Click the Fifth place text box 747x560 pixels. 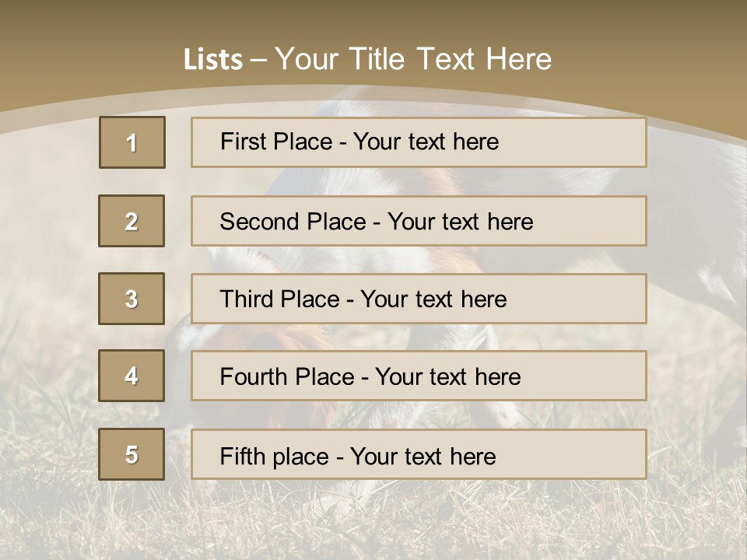(x=419, y=454)
